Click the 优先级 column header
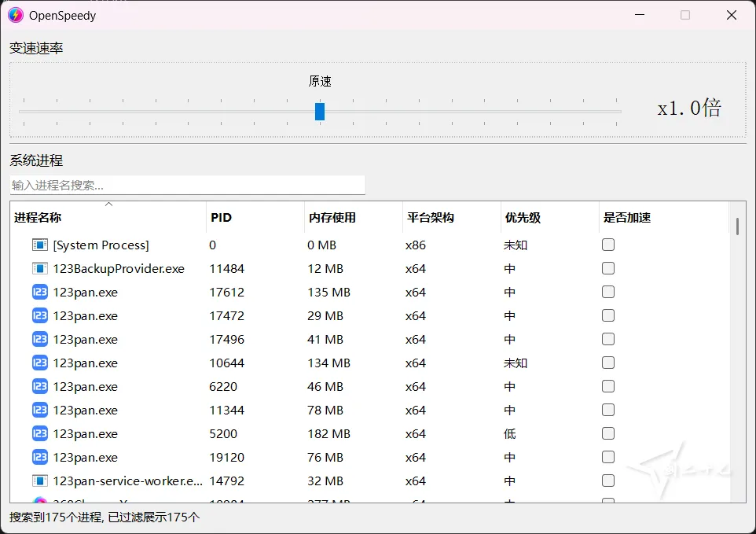This screenshot has width=756, height=534. [522, 218]
